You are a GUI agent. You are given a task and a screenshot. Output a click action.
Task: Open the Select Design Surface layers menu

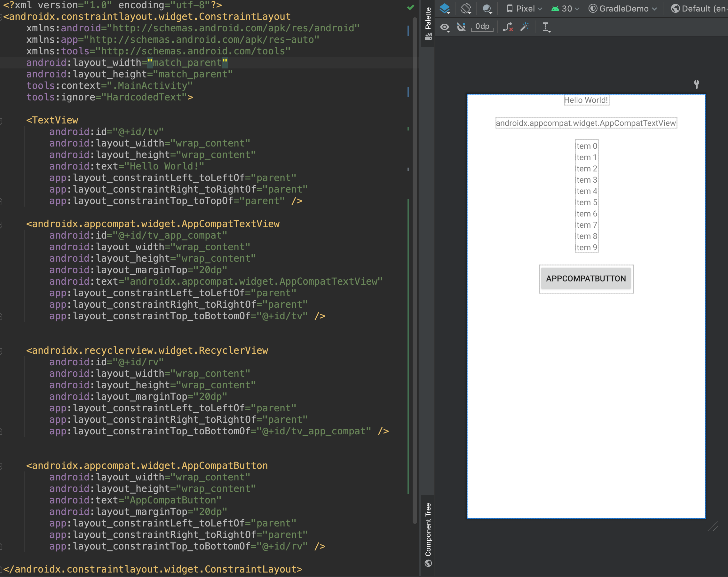tap(445, 8)
